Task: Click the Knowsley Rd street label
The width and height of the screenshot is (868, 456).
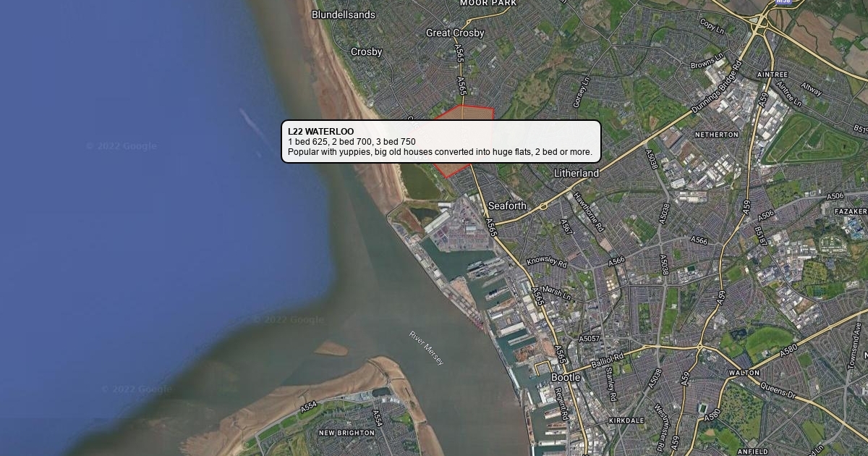Action: click(547, 262)
